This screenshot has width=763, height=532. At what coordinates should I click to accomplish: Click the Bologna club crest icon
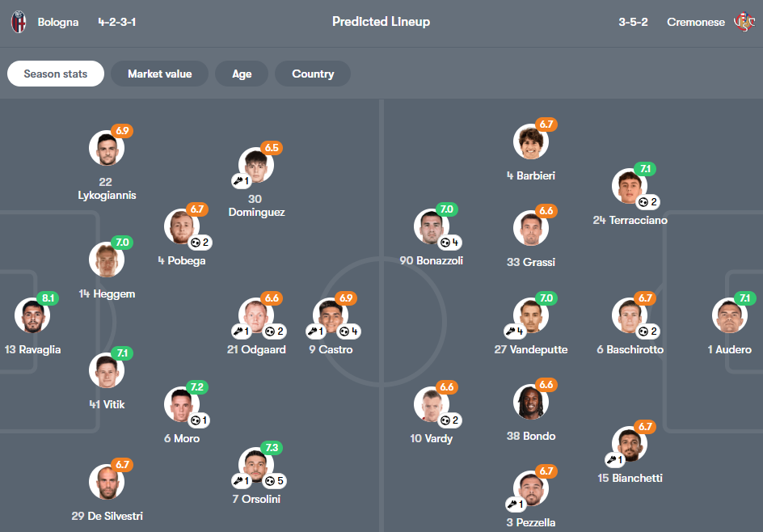tap(19, 22)
